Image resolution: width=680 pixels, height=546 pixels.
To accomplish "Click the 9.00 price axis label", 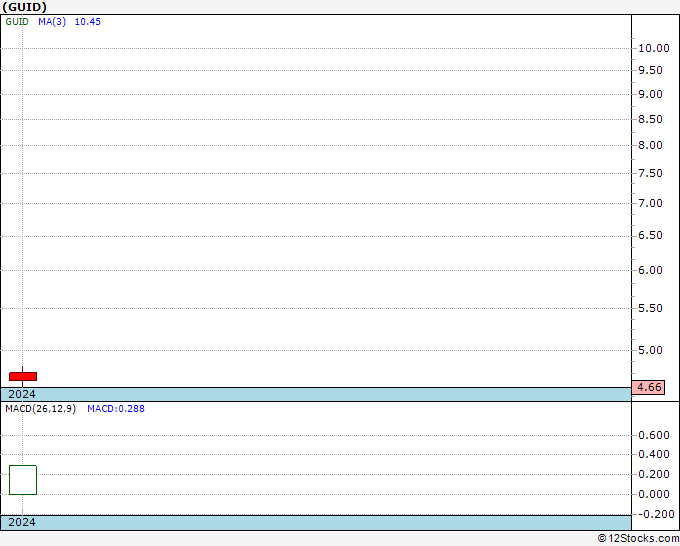I will [x=650, y=94].
